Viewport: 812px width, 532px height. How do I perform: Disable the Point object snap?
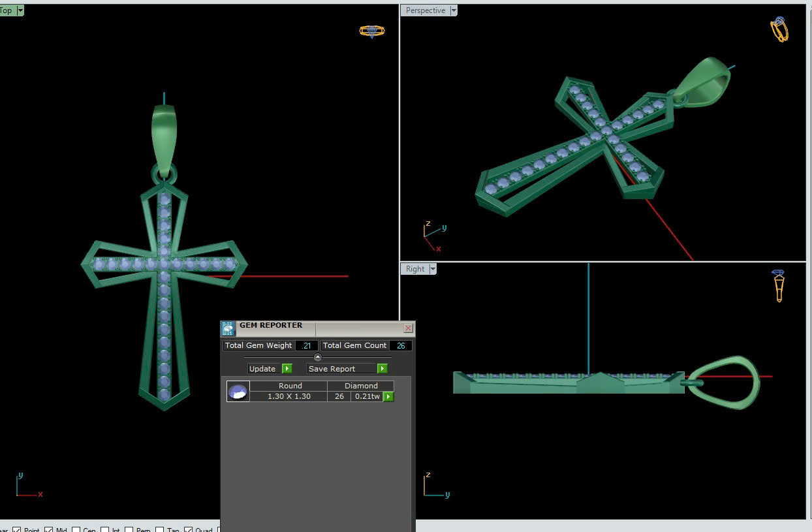tap(17, 529)
